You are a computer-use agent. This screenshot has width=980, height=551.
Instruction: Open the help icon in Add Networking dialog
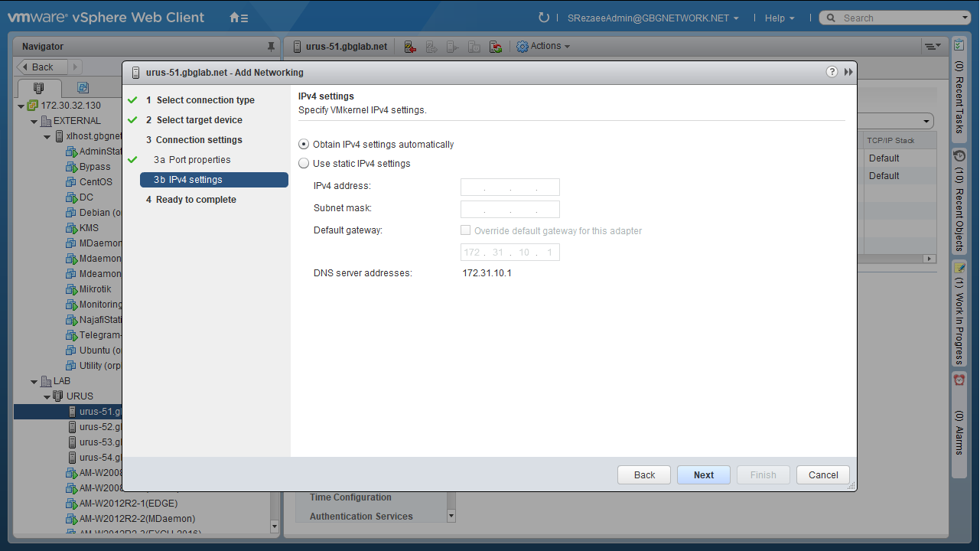click(x=832, y=72)
